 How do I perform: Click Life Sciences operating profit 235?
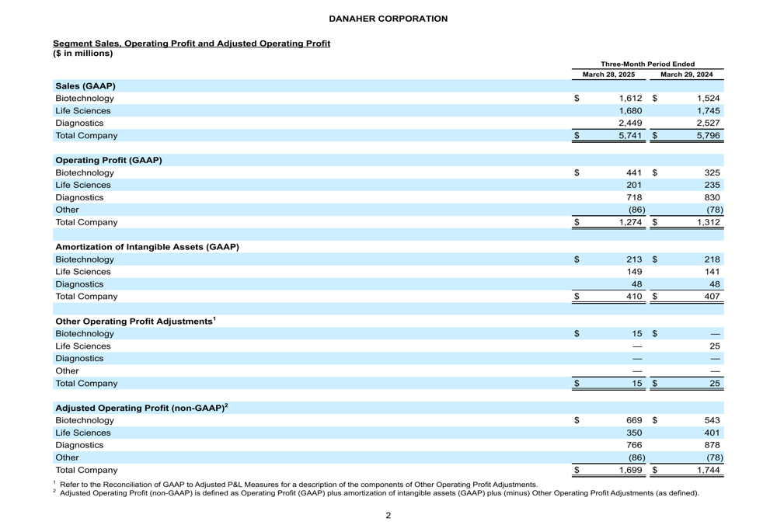713,185
